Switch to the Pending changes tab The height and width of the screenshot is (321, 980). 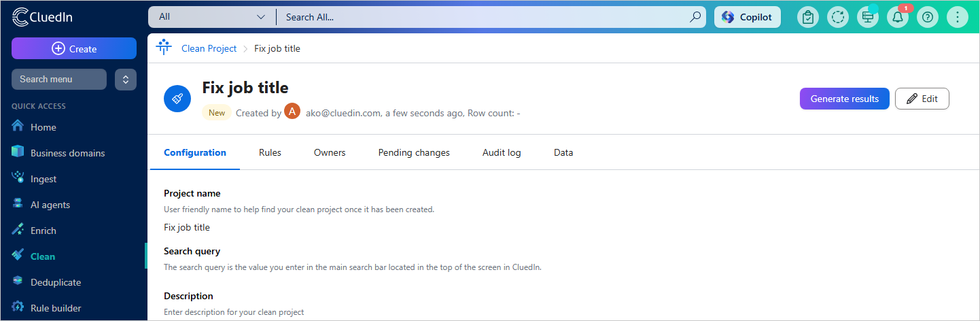click(414, 152)
